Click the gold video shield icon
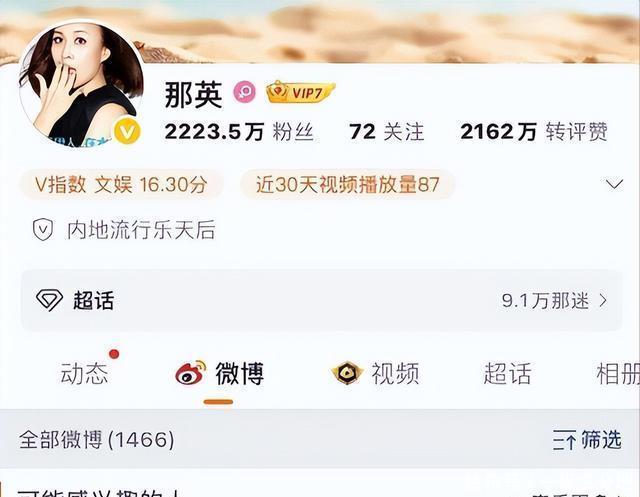The width and height of the screenshot is (640, 497). 347,373
